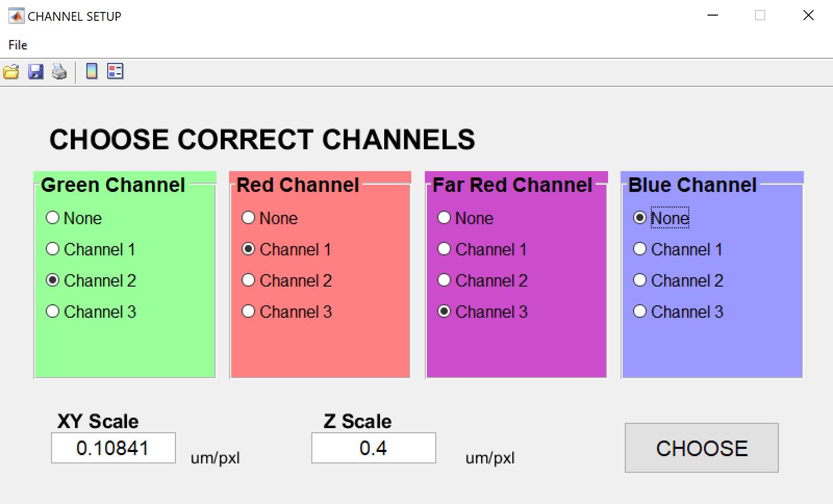Click the MATLAB logo in the title bar
Image resolution: width=833 pixels, height=504 pixels.
point(16,16)
